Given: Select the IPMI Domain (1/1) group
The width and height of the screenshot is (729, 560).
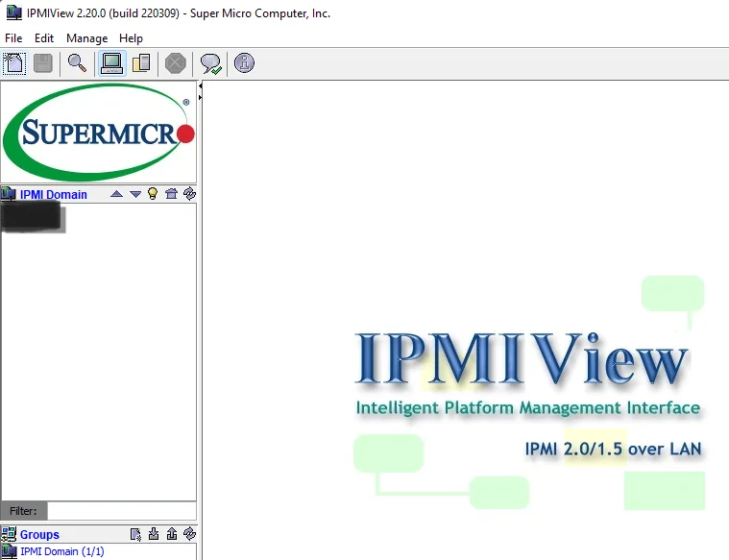Looking at the screenshot, I should 61,551.
